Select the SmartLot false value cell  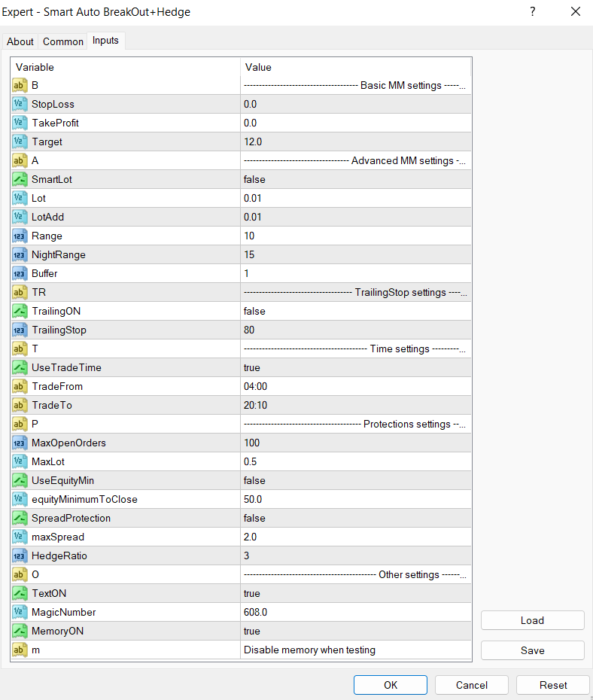(356, 179)
